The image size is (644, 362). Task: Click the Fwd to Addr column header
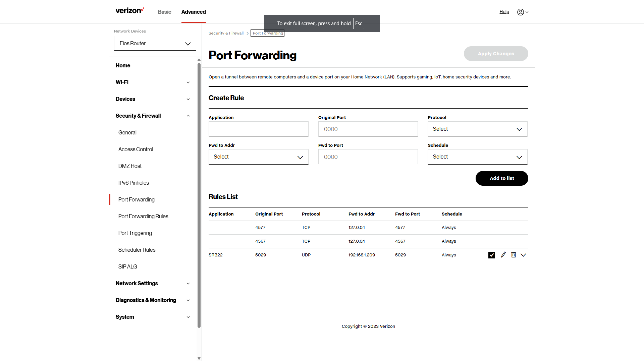pos(362,214)
